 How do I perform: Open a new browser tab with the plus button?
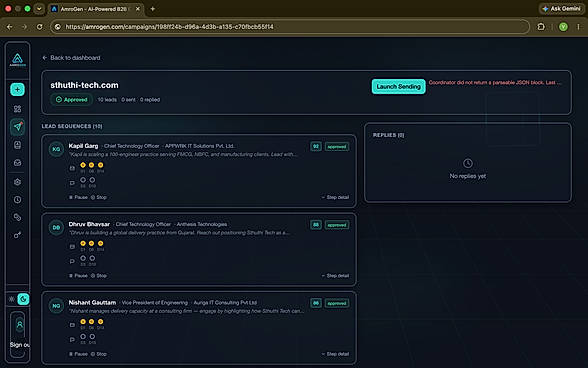153,9
